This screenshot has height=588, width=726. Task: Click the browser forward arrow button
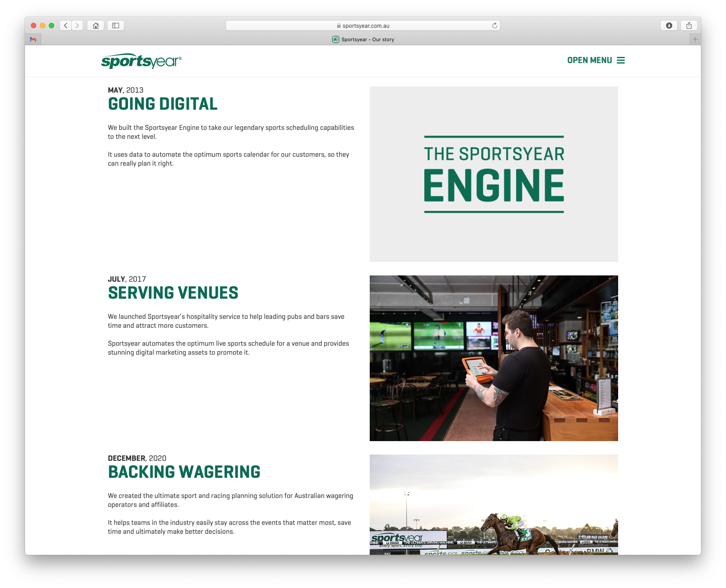pos(77,26)
